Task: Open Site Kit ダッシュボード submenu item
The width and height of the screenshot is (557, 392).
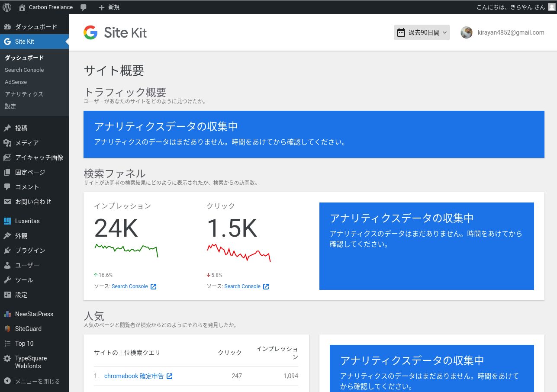Action: tap(24, 58)
